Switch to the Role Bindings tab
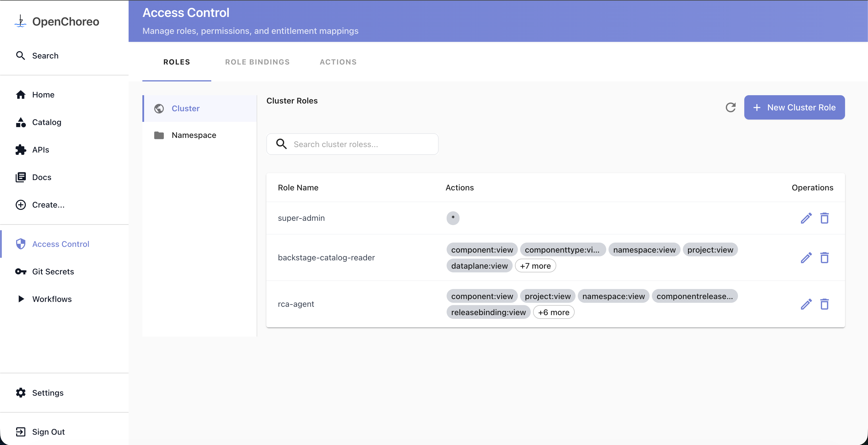868x445 pixels. (x=257, y=62)
